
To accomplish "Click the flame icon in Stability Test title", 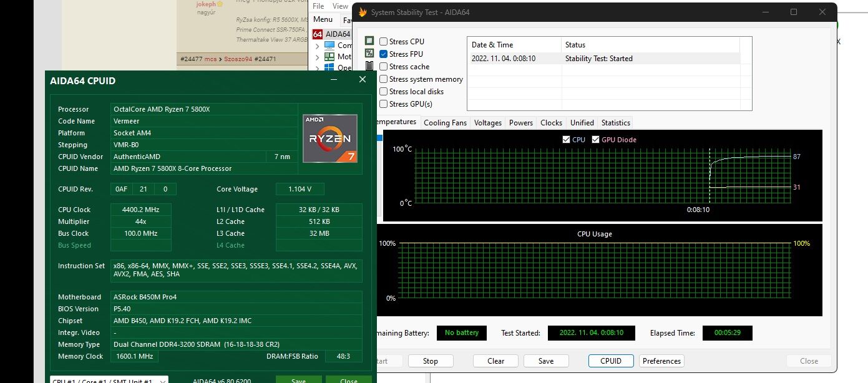I will coord(363,12).
